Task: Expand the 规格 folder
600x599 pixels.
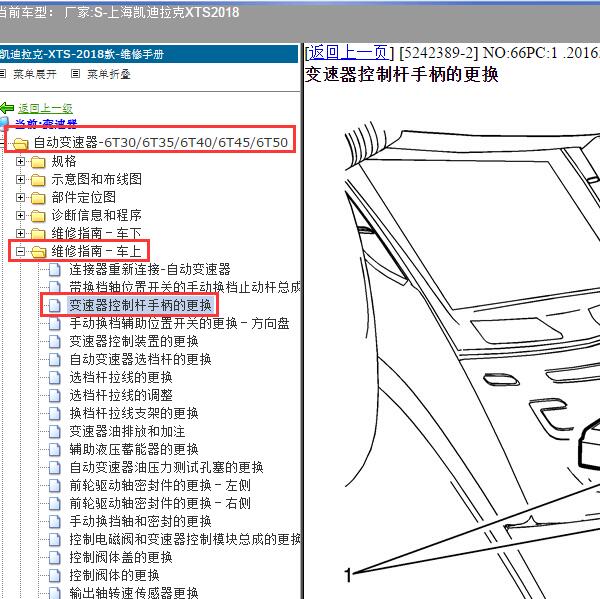Action: pos(20,162)
